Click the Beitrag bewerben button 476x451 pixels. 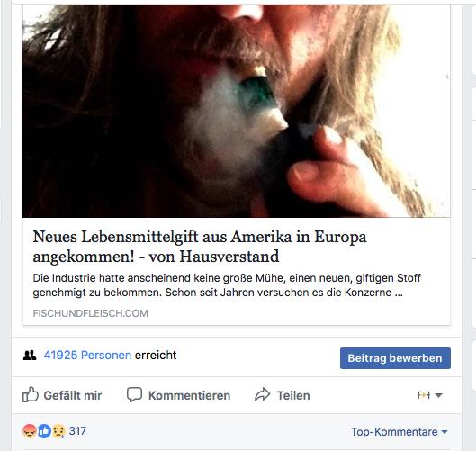395,358
